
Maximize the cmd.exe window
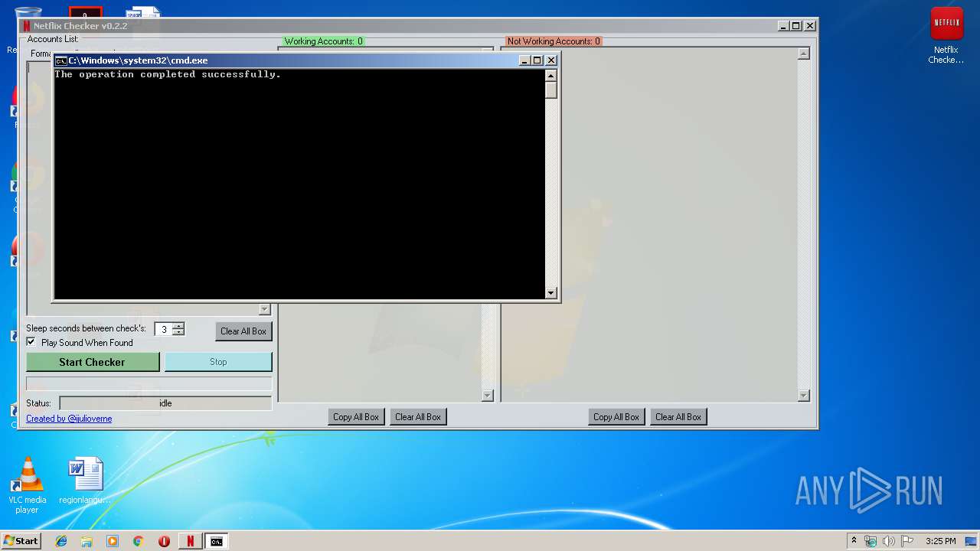[x=537, y=60]
